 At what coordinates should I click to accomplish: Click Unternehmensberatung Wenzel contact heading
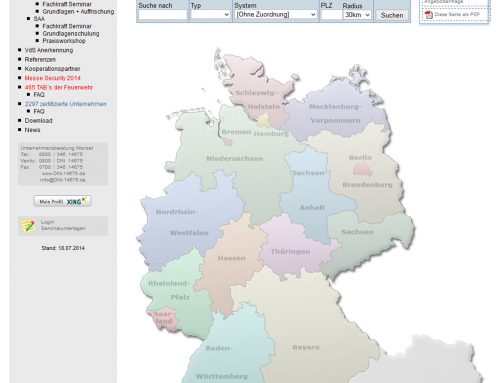coord(57,148)
